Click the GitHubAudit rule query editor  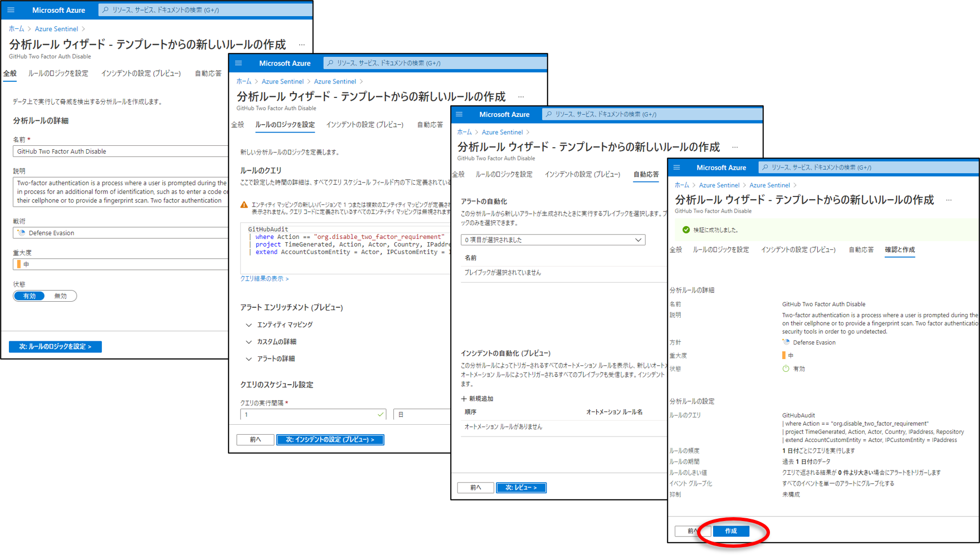pyautogui.click(x=345, y=248)
